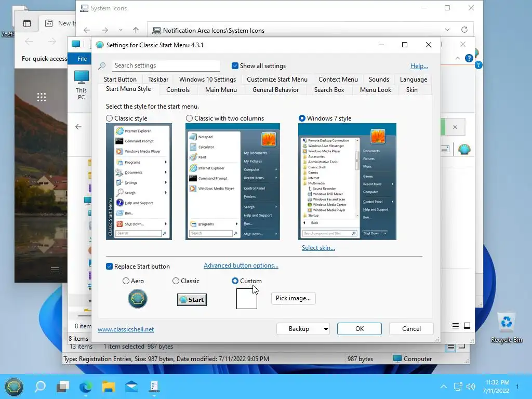Click the Classic style preview thumbnail

[139, 181]
